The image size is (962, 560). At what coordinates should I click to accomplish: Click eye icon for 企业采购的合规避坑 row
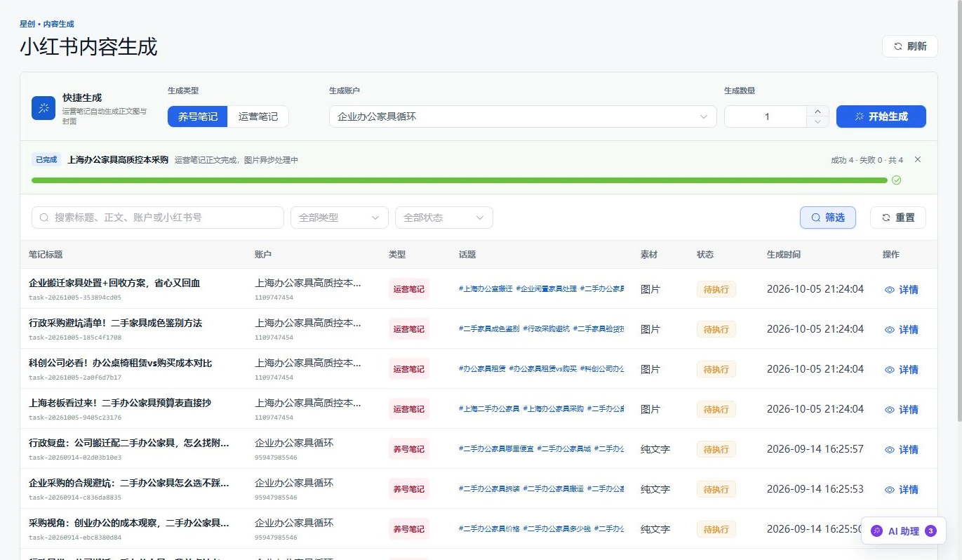tap(890, 490)
